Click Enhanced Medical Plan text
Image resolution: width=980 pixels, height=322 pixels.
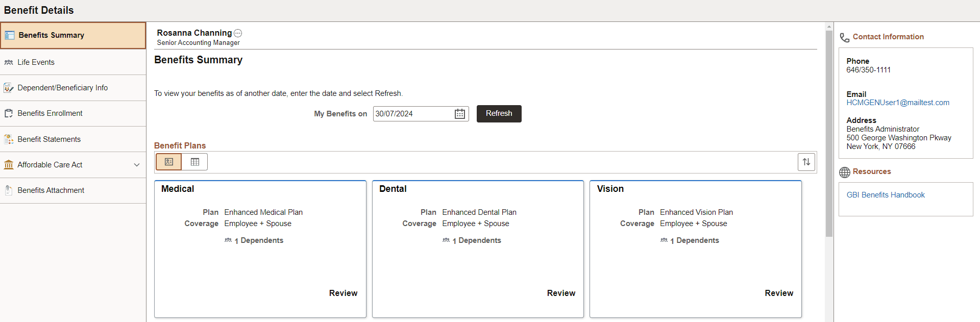pos(263,212)
